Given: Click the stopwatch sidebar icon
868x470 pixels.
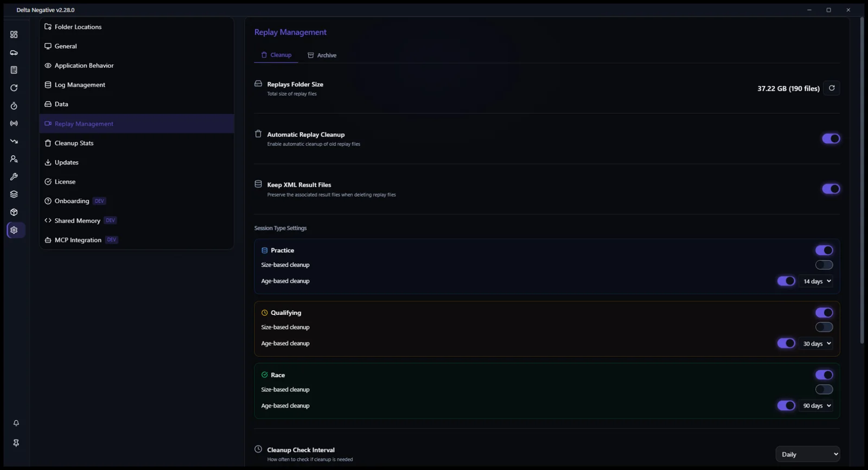Looking at the screenshot, I should tap(14, 106).
